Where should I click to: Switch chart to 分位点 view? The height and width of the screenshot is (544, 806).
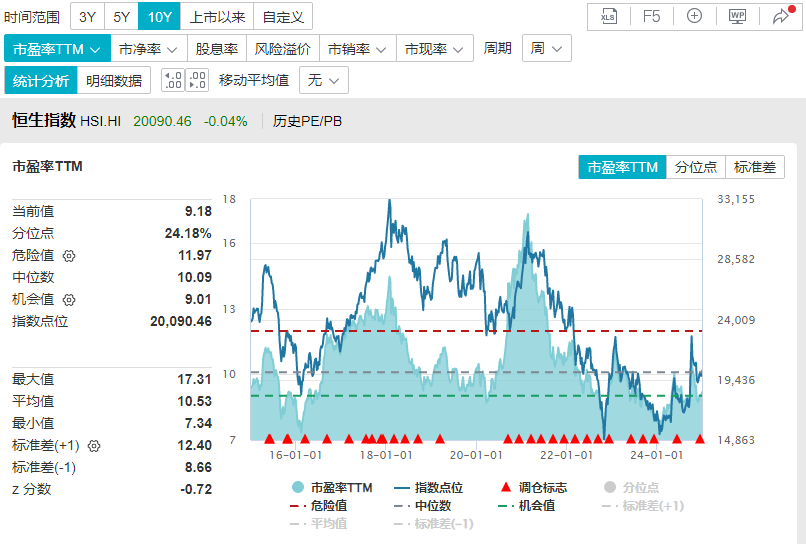[695, 167]
